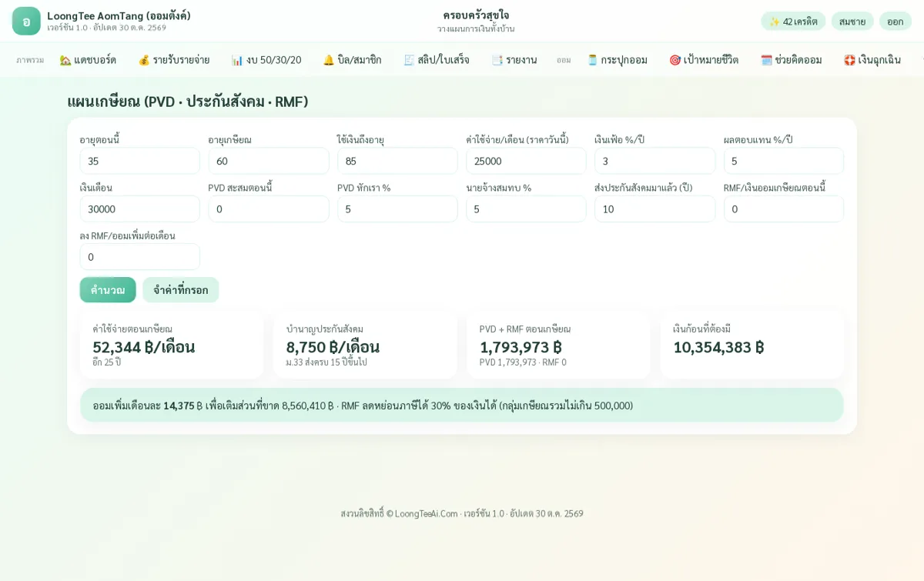The height and width of the screenshot is (581, 924).
Task: Click the ออก logout button
Action: pyautogui.click(x=896, y=21)
